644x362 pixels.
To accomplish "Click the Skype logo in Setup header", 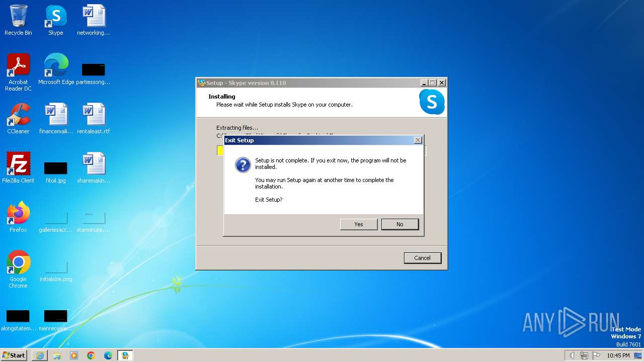I will pos(432,102).
